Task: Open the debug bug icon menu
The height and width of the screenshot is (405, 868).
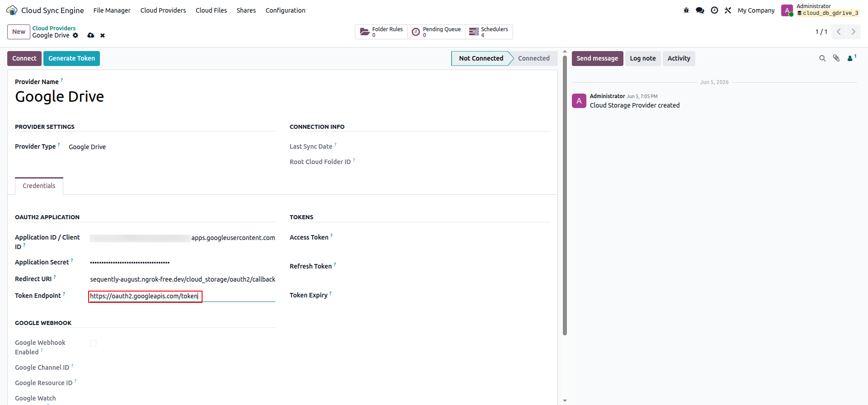Action: [x=686, y=10]
